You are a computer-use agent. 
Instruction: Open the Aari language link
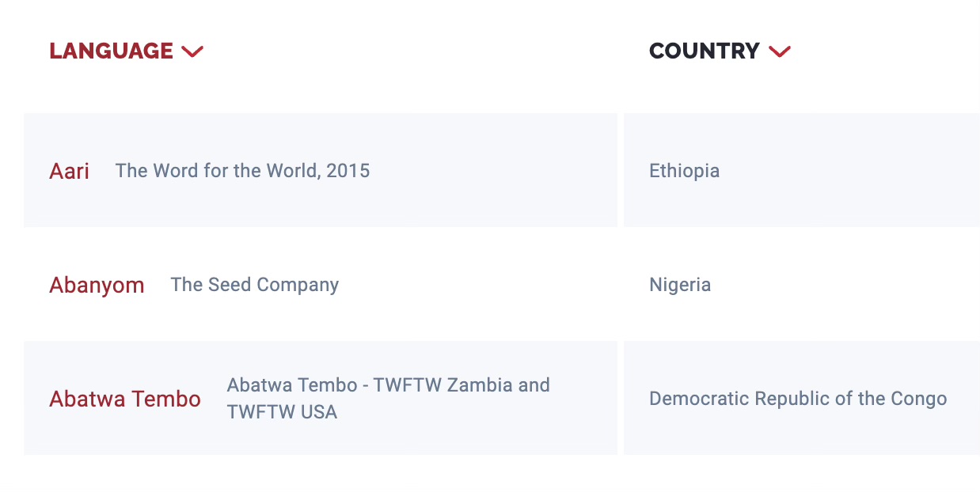[x=70, y=171]
